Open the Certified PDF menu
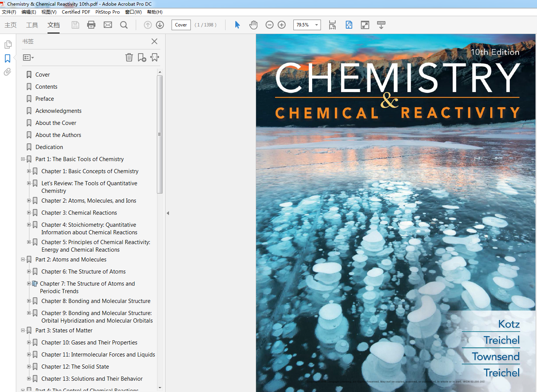537x392 pixels. coord(76,12)
